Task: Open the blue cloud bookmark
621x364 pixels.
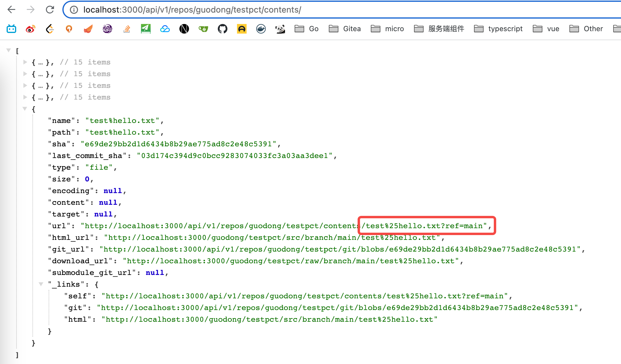Action: click(165, 29)
